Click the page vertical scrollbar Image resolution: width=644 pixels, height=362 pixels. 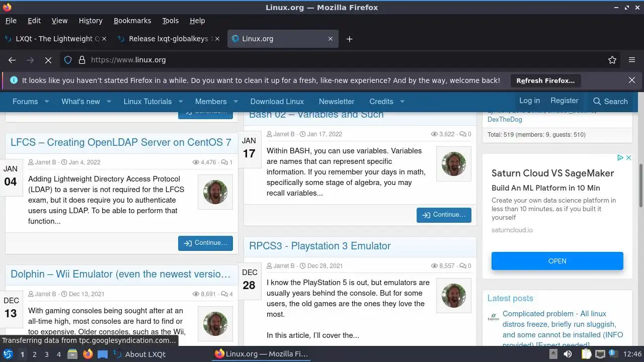[641, 185]
